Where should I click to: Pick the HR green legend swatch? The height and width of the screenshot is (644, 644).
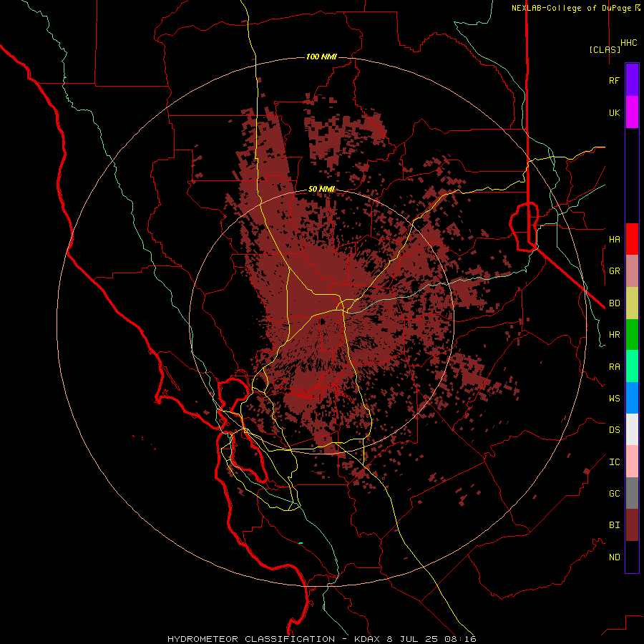[632, 335]
